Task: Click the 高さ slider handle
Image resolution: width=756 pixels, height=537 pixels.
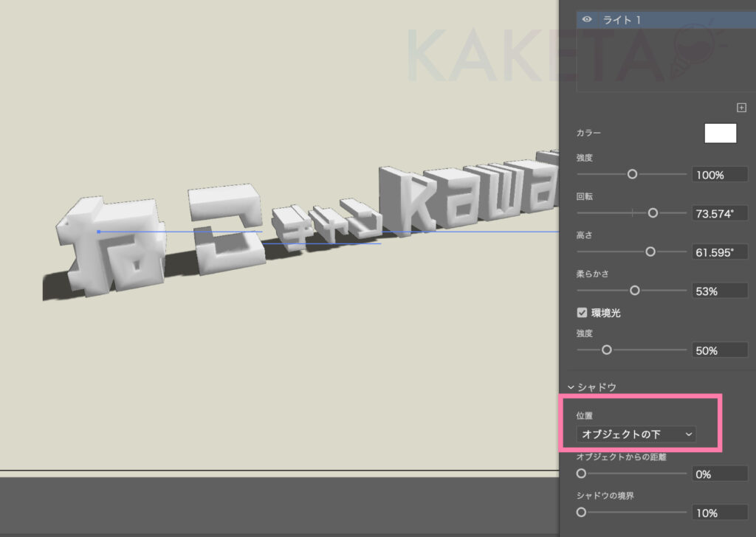Action: tap(650, 252)
